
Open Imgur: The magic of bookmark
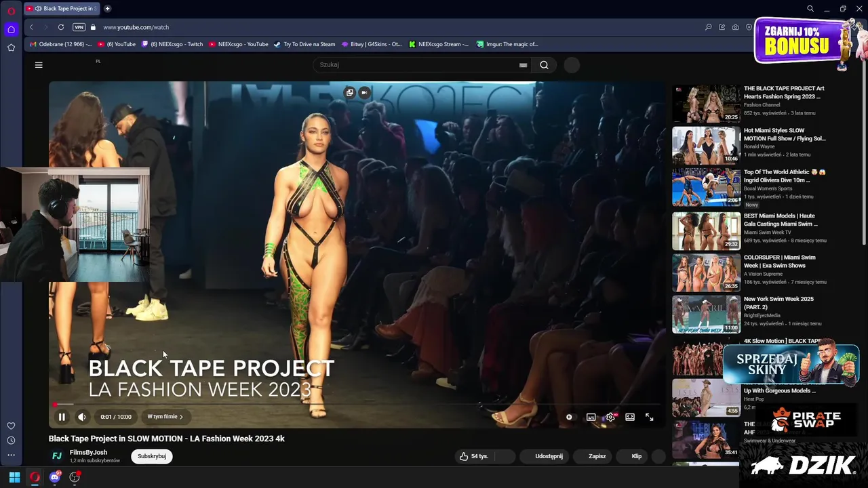[507, 44]
